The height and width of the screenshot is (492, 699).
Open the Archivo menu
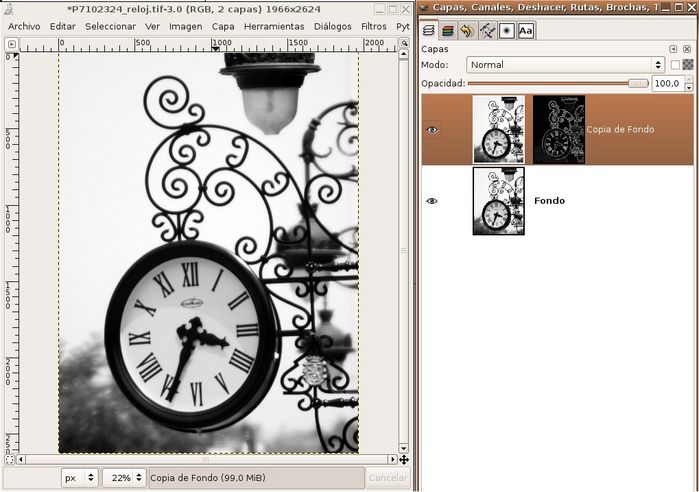pyautogui.click(x=24, y=27)
